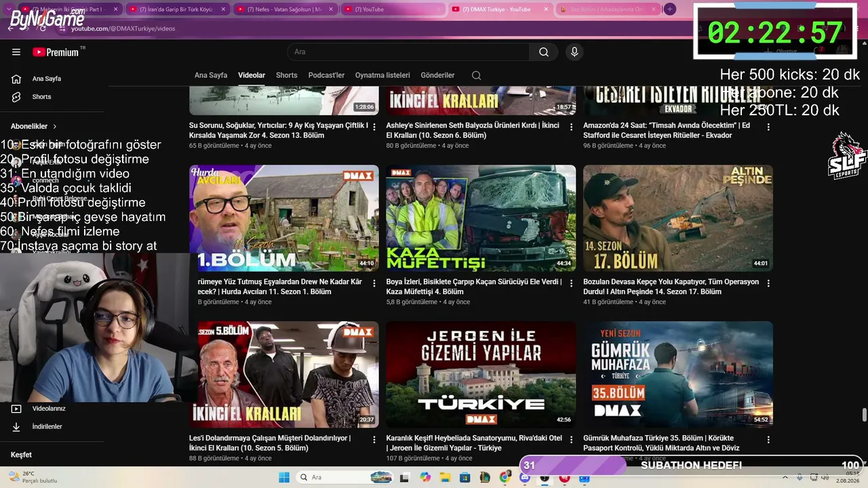The height and width of the screenshot is (488, 868).
Task: Open options menu for Amazon'da 24 Saat video
Action: coord(768,127)
